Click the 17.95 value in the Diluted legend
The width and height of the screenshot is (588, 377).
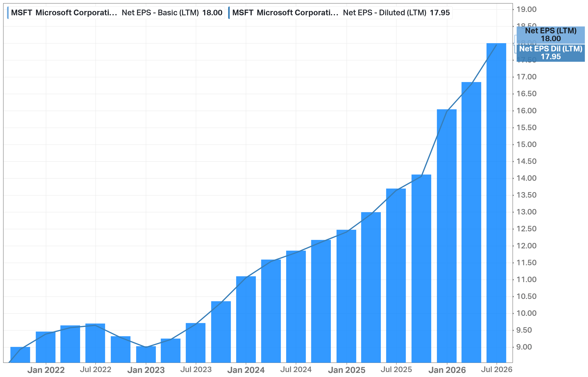click(440, 13)
